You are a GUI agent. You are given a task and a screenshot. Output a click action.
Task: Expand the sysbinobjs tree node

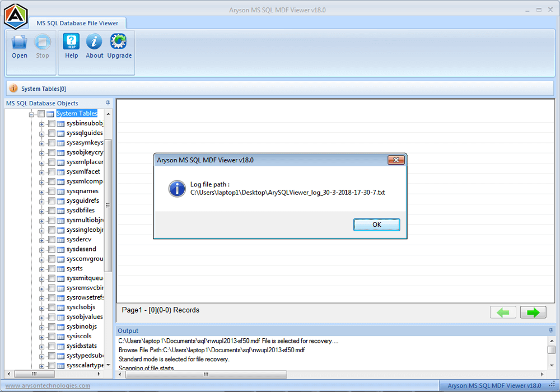[42, 328]
